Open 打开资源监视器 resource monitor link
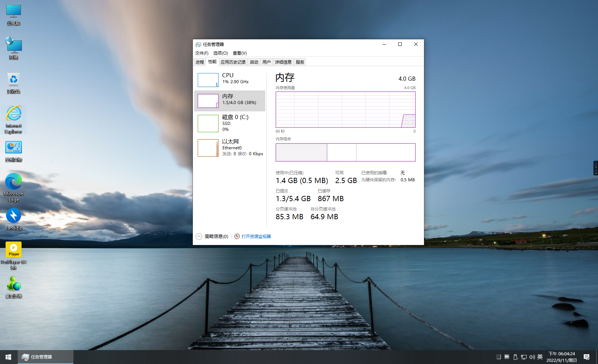 tap(256, 237)
